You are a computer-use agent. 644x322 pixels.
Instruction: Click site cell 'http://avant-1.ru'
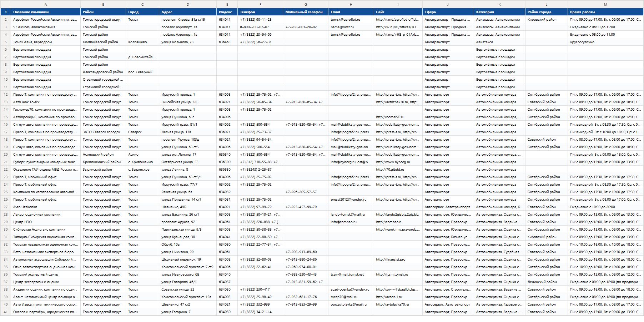click(x=398, y=297)
